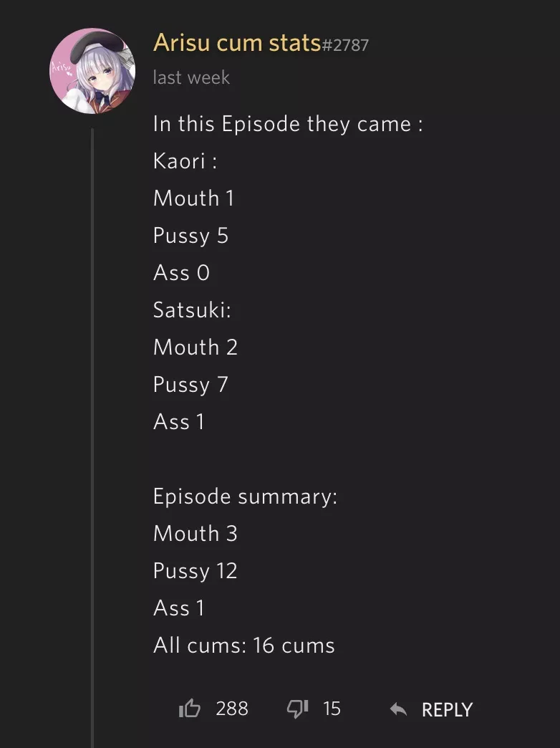
Task: Click the 15 dislike count
Action: 332,709
